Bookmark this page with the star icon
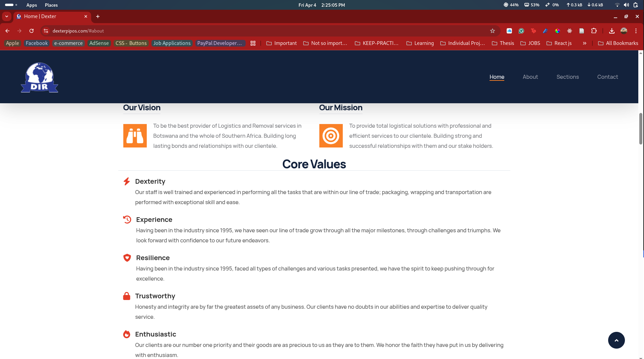644x359 pixels. [x=492, y=31]
